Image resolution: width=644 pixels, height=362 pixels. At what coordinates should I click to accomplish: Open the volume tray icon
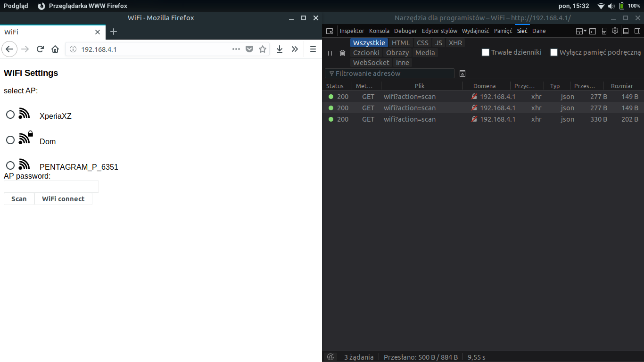pyautogui.click(x=611, y=6)
